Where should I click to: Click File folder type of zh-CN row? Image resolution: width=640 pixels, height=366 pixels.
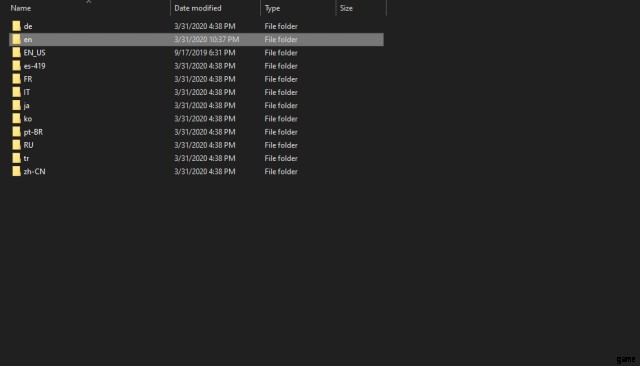coord(281,171)
